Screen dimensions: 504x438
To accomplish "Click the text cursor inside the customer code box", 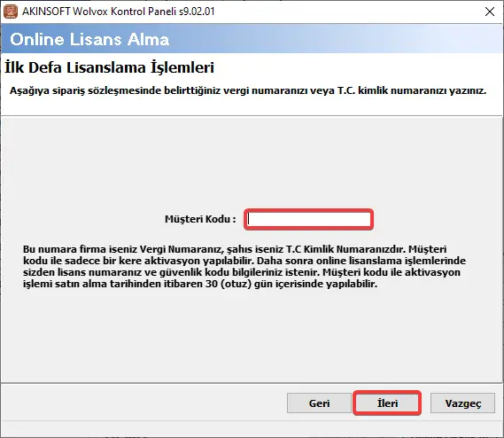I will click(249, 220).
